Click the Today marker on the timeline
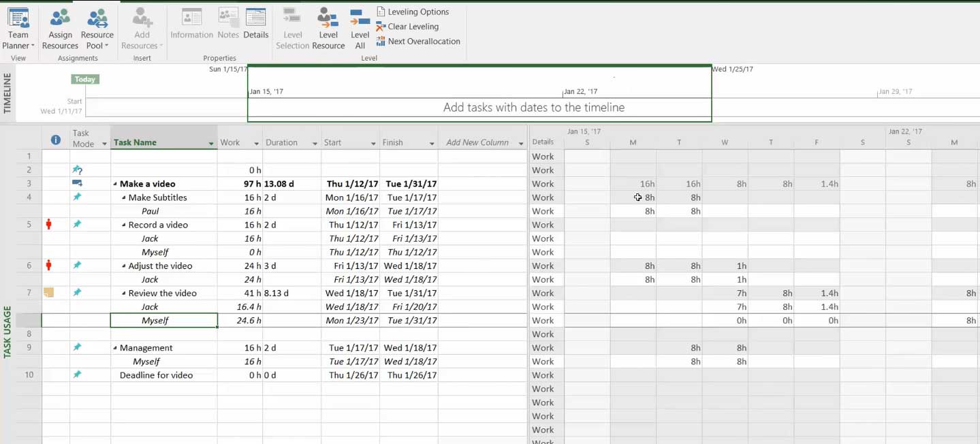The image size is (980, 444). click(x=85, y=79)
